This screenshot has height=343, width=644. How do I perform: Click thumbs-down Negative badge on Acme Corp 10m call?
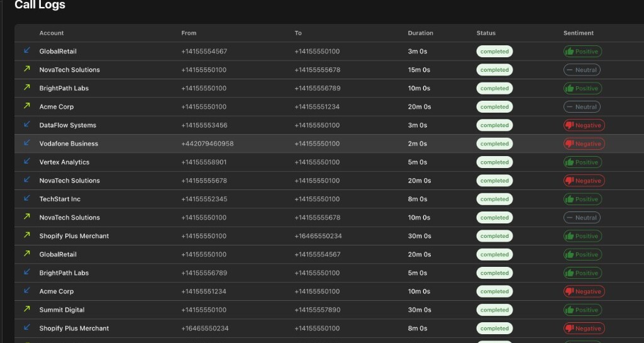click(x=584, y=291)
